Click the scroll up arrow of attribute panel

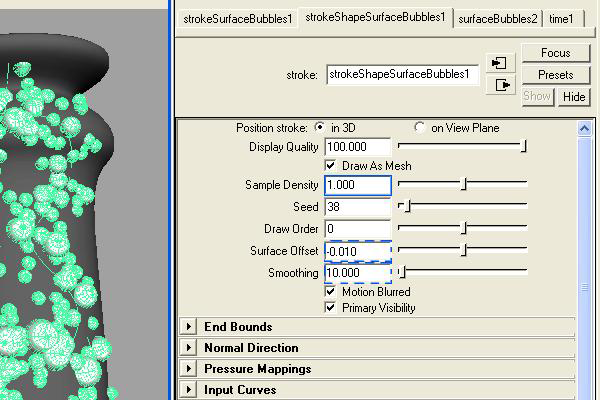[x=584, y=129]
